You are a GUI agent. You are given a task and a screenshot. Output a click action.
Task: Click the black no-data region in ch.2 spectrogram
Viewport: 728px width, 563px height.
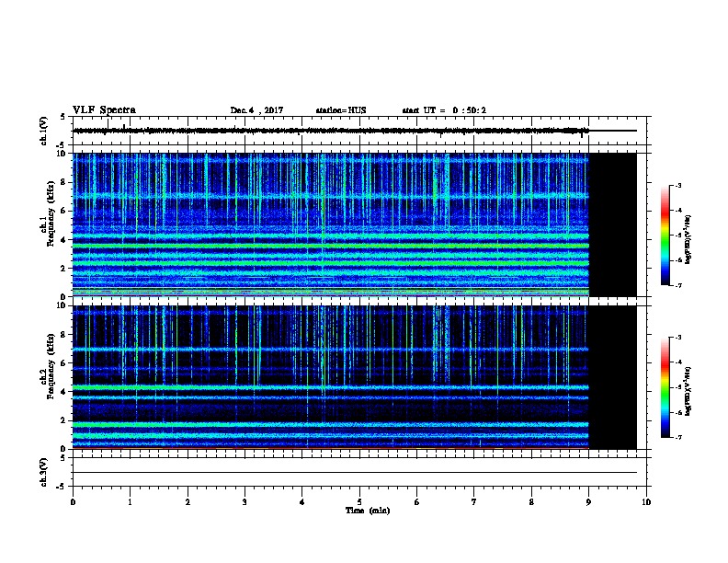pyautogui.click(x=613, y=377)
